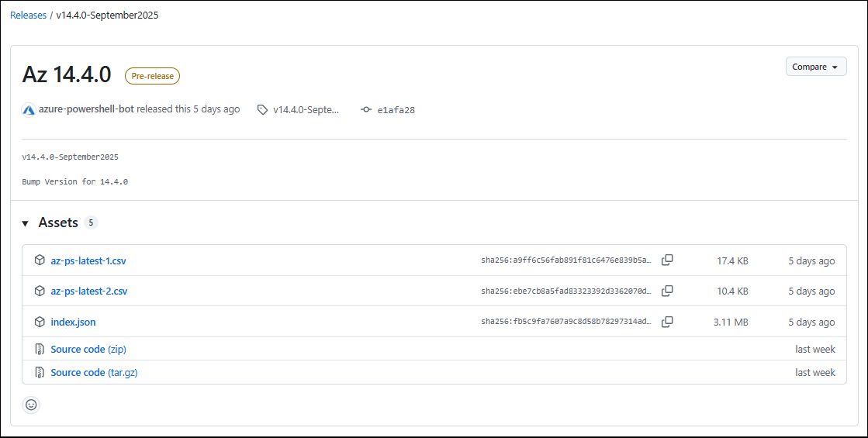Click the 3.11 MB file size
The width and height of the screenshot is (868, 438).
tap(731, 322)
